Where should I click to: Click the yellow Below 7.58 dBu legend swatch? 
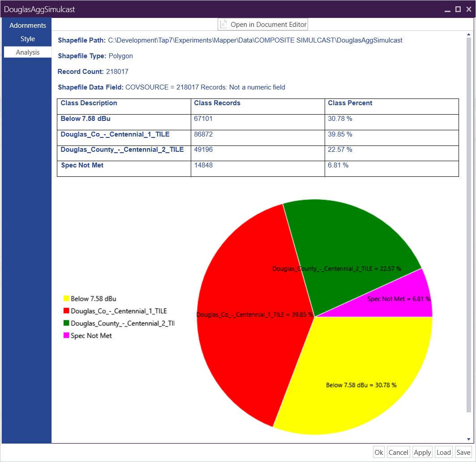(x=66, y=299)
